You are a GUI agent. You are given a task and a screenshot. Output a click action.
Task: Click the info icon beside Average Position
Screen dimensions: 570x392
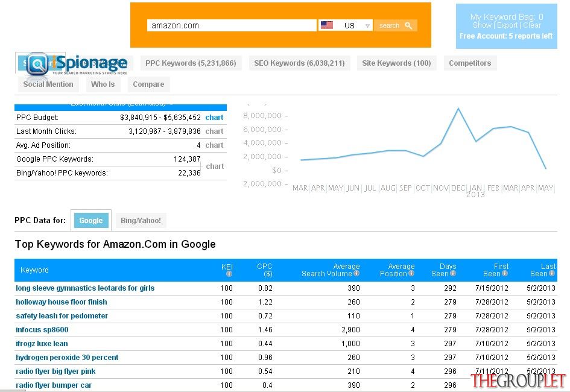coord(411,273)
